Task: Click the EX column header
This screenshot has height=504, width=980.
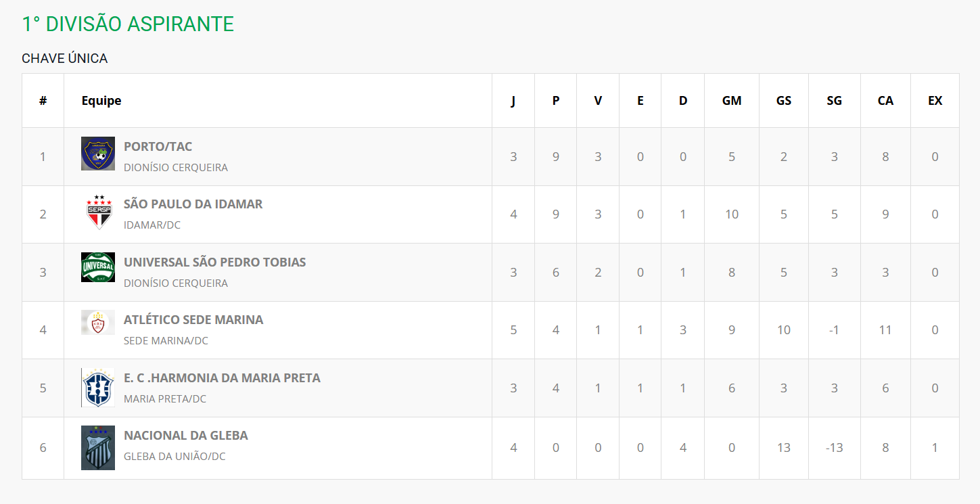Action: [935, 101]
